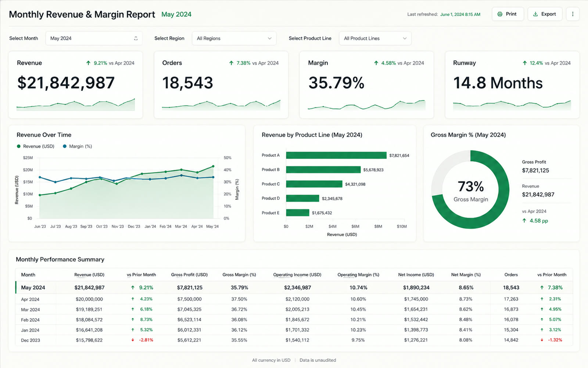Screen dimensions: 588x368
Task: Click the Feb 2024 orders up arrow by 5.07%
Action: coord(542,319)
